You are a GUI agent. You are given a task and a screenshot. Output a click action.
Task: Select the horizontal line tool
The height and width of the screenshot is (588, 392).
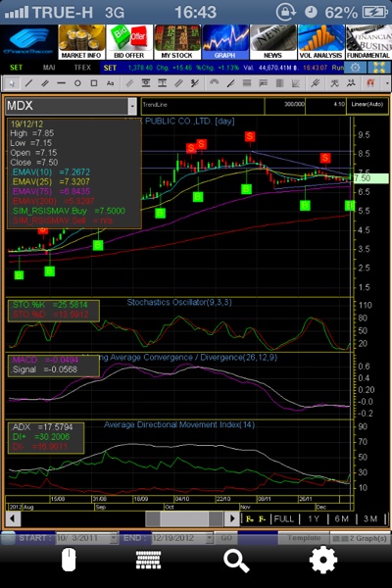click(x=61, y=83)
